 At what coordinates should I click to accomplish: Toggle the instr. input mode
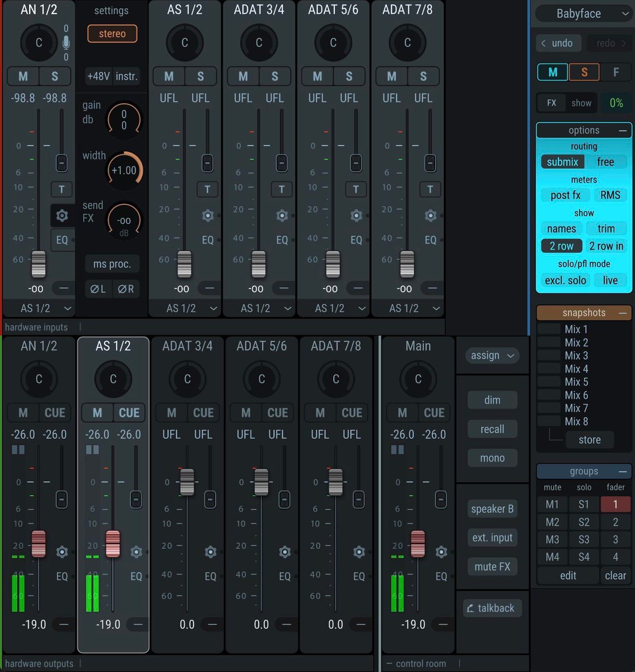(126, 76)
